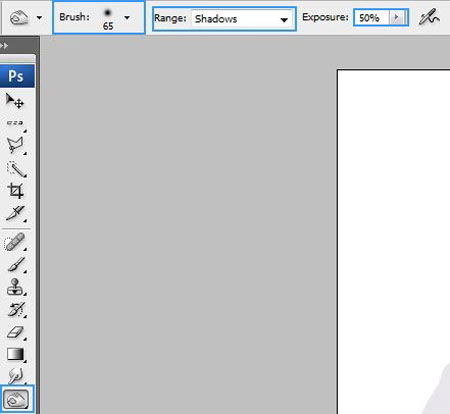Select the Move tool

point(15,101)
